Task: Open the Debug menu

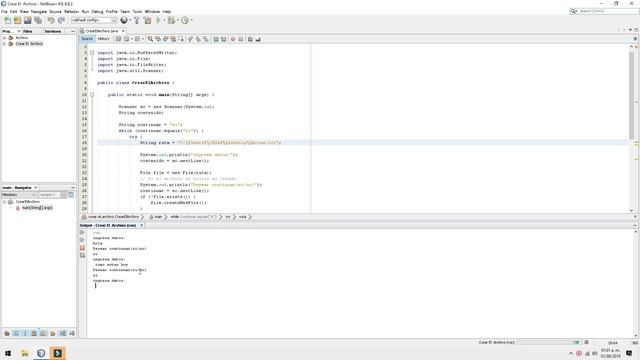Action: (97, 12)
